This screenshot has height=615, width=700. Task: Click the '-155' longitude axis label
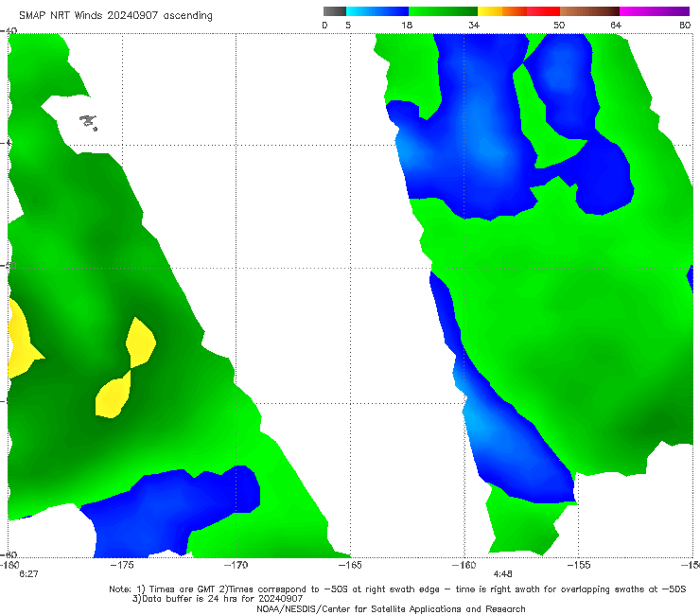[x=579, y=565]
